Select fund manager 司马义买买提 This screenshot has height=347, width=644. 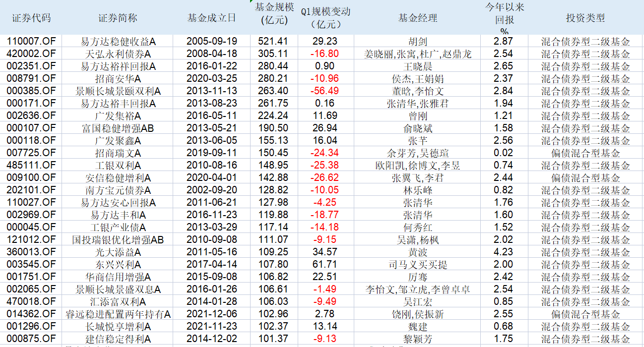click(x=418, y=265)
